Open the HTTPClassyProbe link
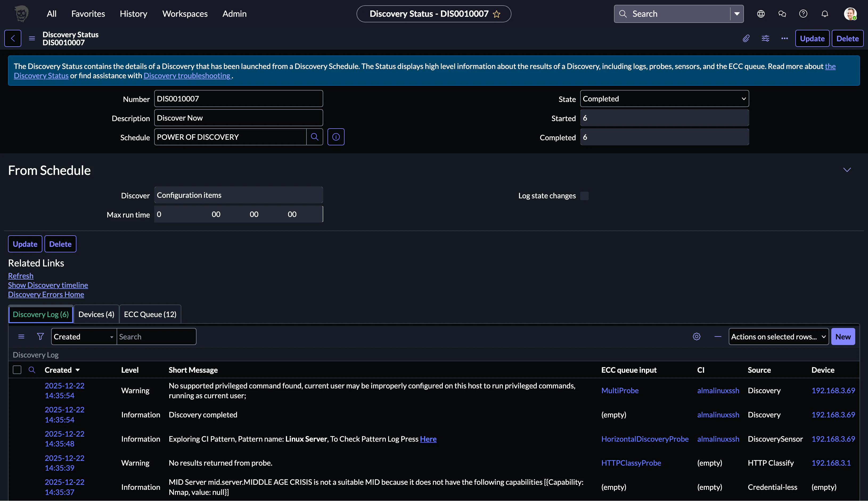This screenshot has width=868, height=501. [x=631, y=463]
